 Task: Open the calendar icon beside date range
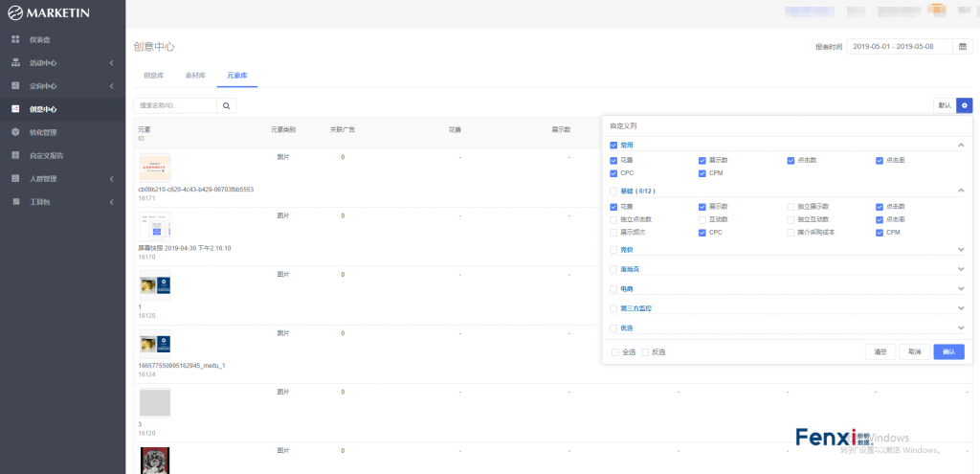(x=963, y=46)
